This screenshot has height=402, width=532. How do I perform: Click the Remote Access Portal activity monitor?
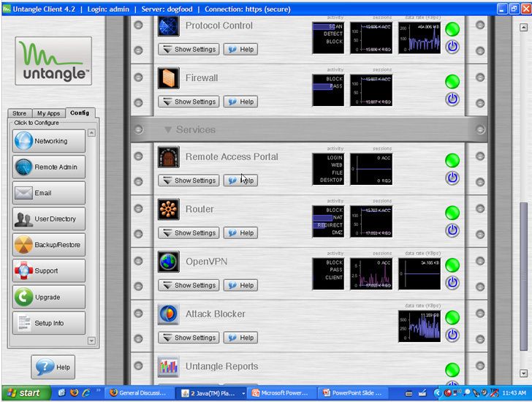[328, 169]
